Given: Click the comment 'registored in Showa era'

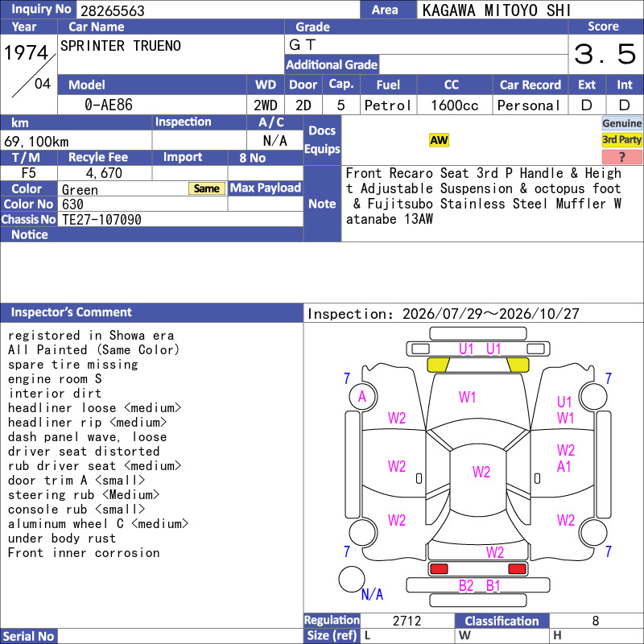Looking at the screenshot, I should 91,336.
